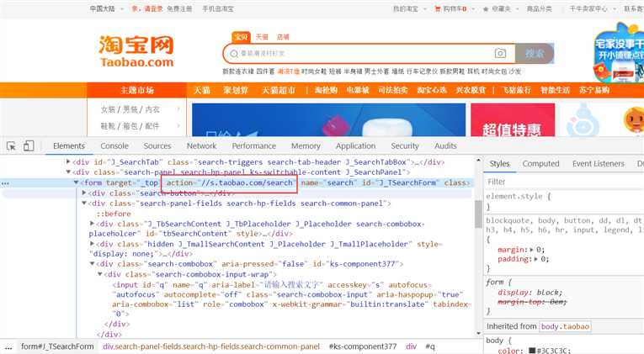The image size is (644, 354).
Task: Click 飞猪旅行 in the nav bar
Action: (x=516, y=90)
